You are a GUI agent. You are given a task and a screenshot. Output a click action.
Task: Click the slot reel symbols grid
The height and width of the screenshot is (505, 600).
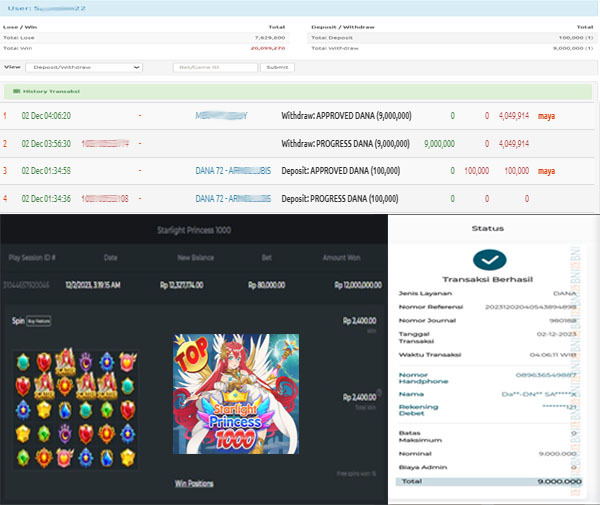[x=75, y=408]
